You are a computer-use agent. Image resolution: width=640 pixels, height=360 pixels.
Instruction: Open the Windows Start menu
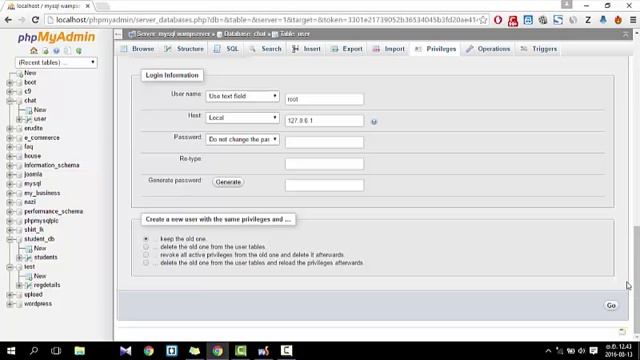click(11, 351)
